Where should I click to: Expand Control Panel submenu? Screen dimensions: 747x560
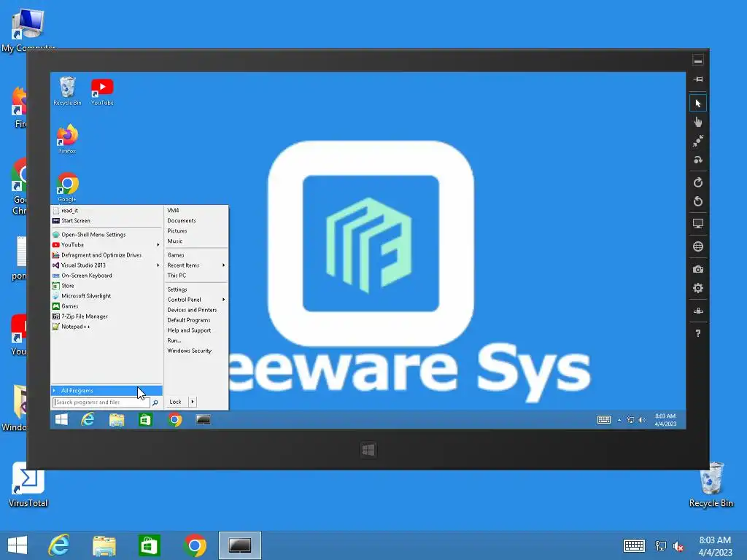tap(196, 300)
